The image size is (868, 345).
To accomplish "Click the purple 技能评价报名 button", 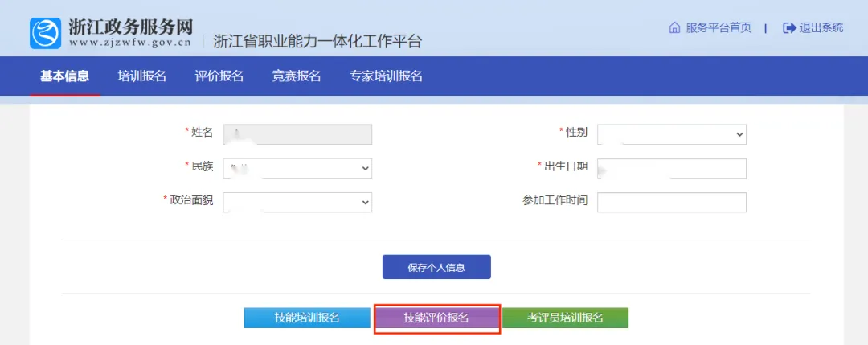I will [x=436, y=318].
